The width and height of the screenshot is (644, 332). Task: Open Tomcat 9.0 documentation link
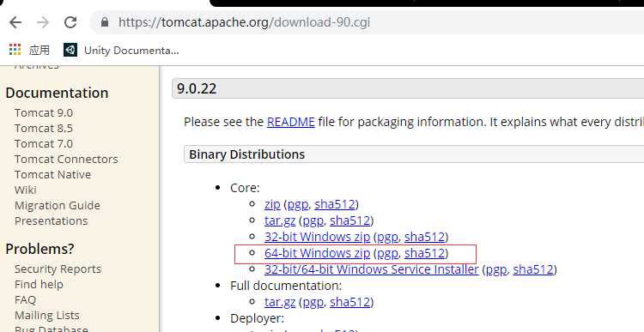(x=44, y=113)
